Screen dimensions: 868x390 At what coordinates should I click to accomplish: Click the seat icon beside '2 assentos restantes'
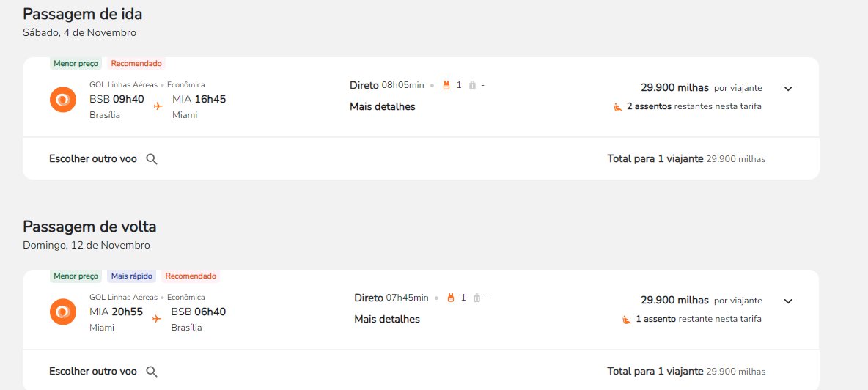618,107
